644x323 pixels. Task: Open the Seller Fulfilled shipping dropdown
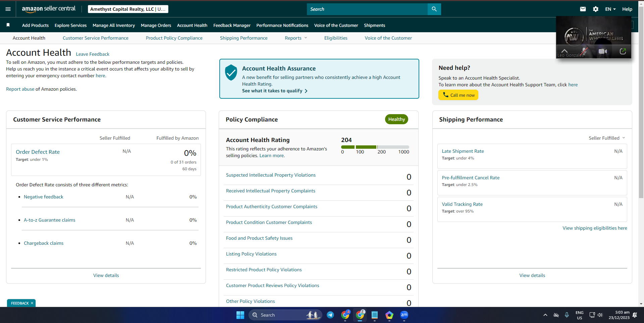click(x=607, y=138)
